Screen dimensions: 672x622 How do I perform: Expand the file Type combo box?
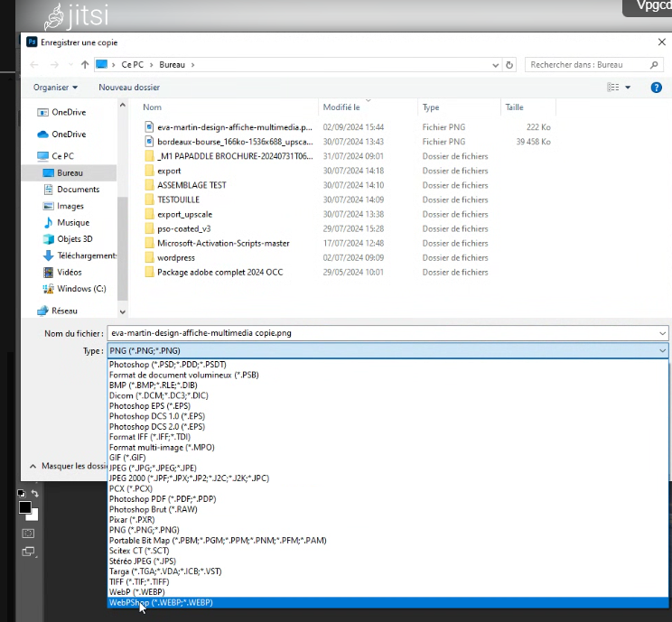click(663, 350)
